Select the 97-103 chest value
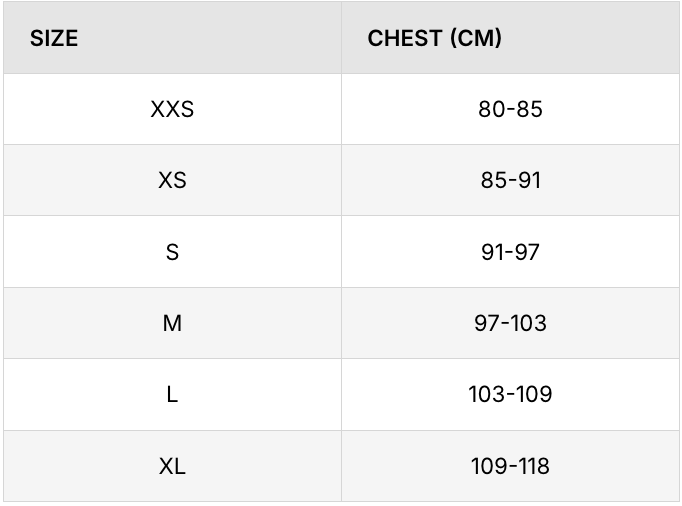This screenshot has height=506, width=682. pyautogui.click(x=510, y=323)
